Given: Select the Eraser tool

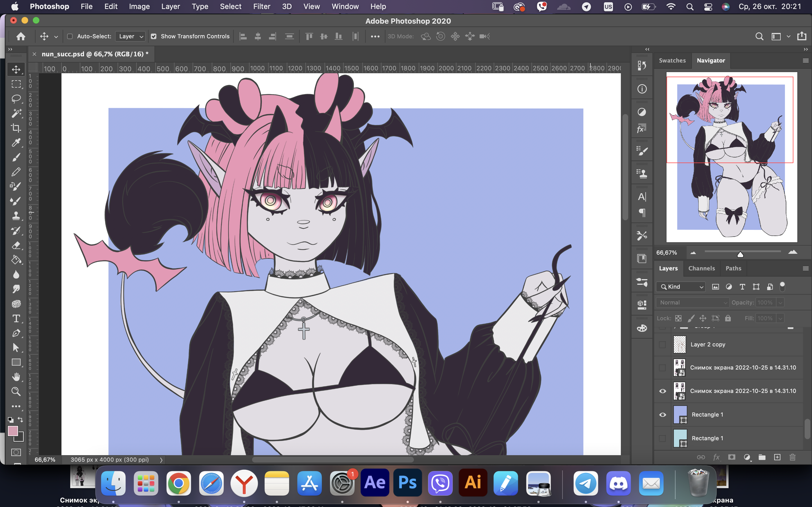Looking at the screenshot, I should click(16, 245).
